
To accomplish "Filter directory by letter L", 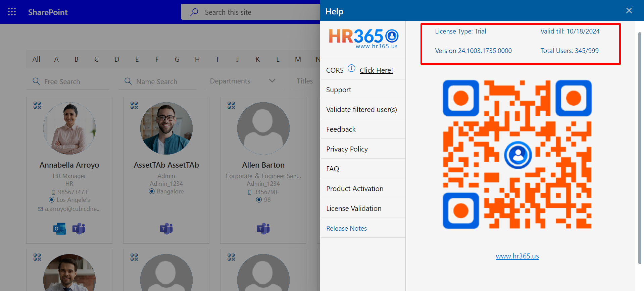I will [278, 59].
